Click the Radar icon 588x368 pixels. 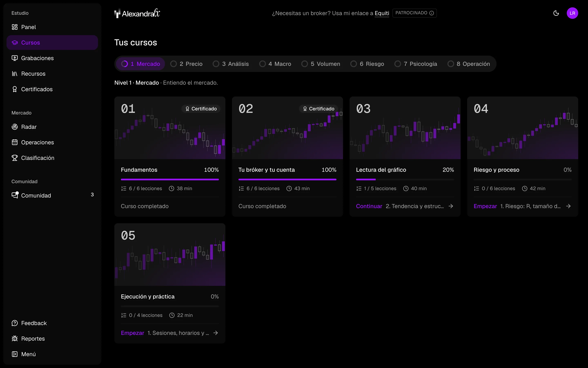pos(14,127)
